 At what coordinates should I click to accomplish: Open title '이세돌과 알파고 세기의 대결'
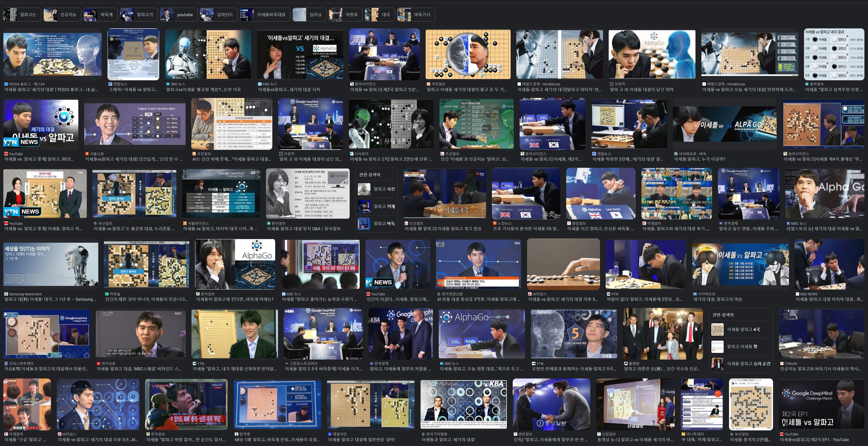point(448,440)
